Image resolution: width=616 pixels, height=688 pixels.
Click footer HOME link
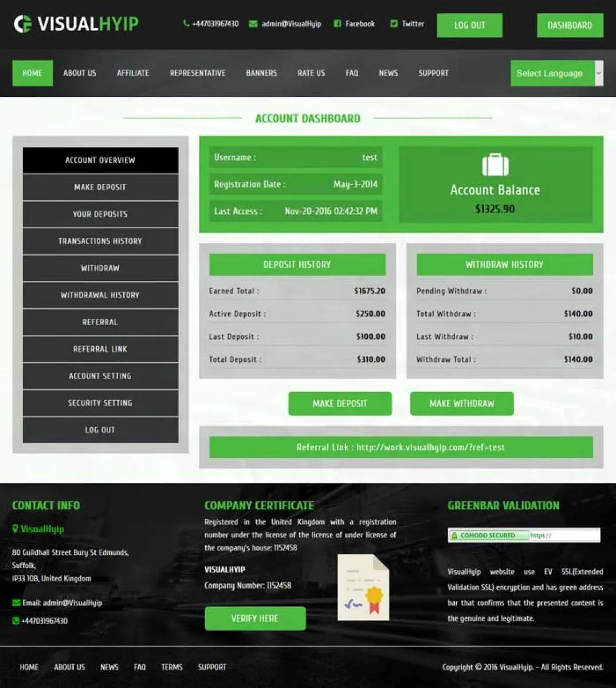(29, 667)
